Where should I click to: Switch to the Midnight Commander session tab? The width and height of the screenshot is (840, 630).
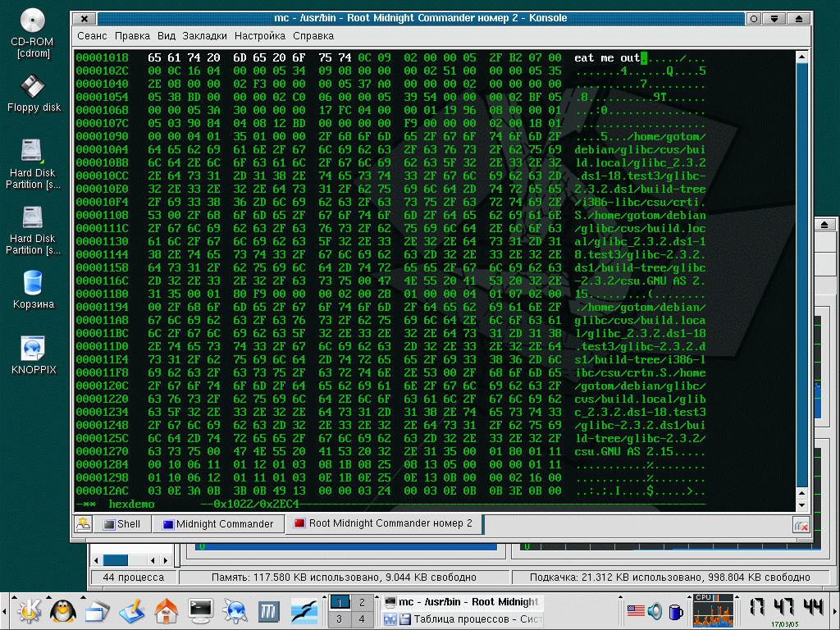pos(218,524)
